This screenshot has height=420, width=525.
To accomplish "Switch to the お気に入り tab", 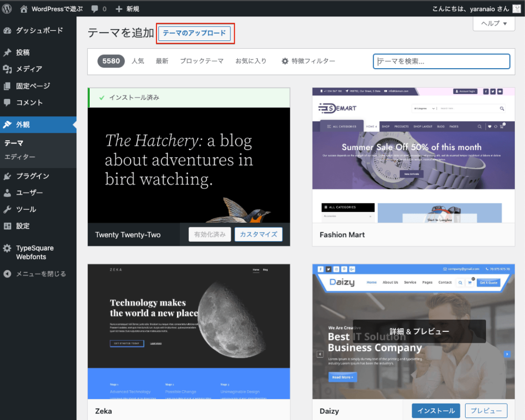I will point(251,61).
